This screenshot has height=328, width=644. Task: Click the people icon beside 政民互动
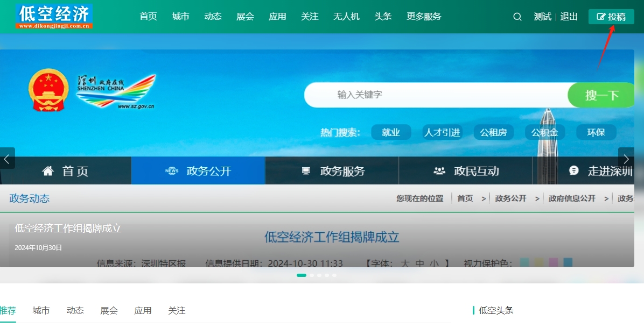coord(439,171)
